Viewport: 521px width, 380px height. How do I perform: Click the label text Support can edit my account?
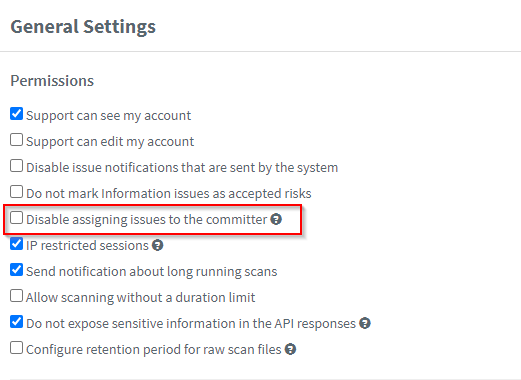[x=110, y=142]
